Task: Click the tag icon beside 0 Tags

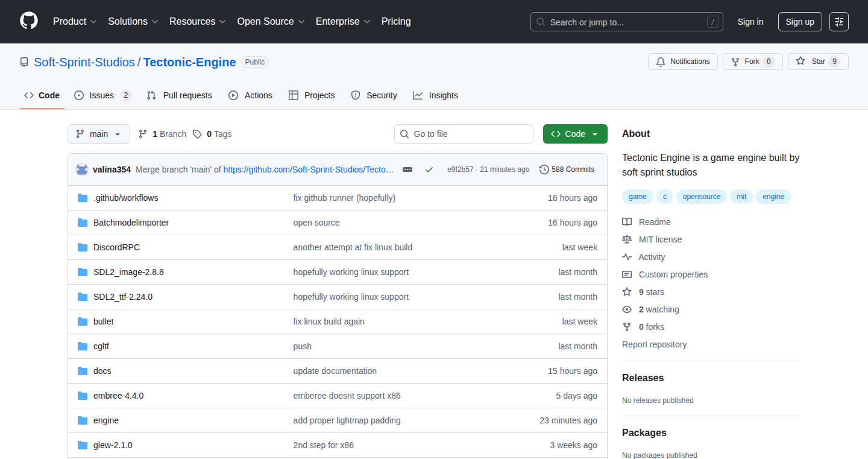Action: click(x=197, y=134)
